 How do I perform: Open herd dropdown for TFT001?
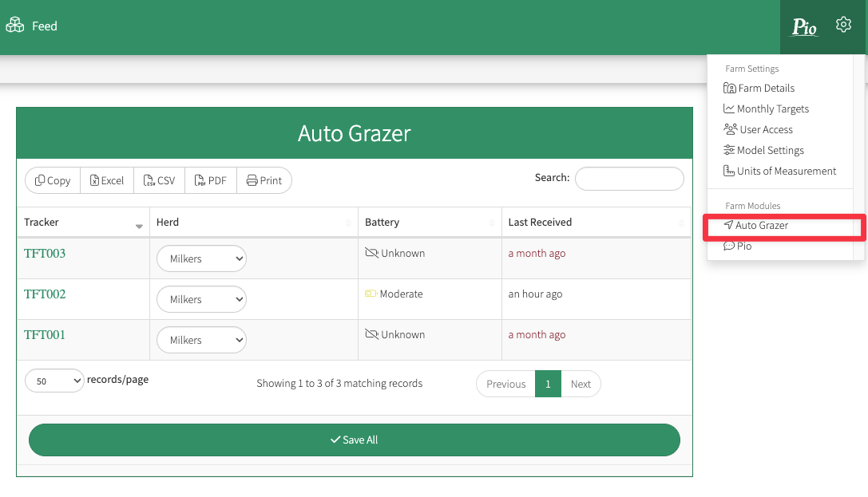(x=201, y=340)
